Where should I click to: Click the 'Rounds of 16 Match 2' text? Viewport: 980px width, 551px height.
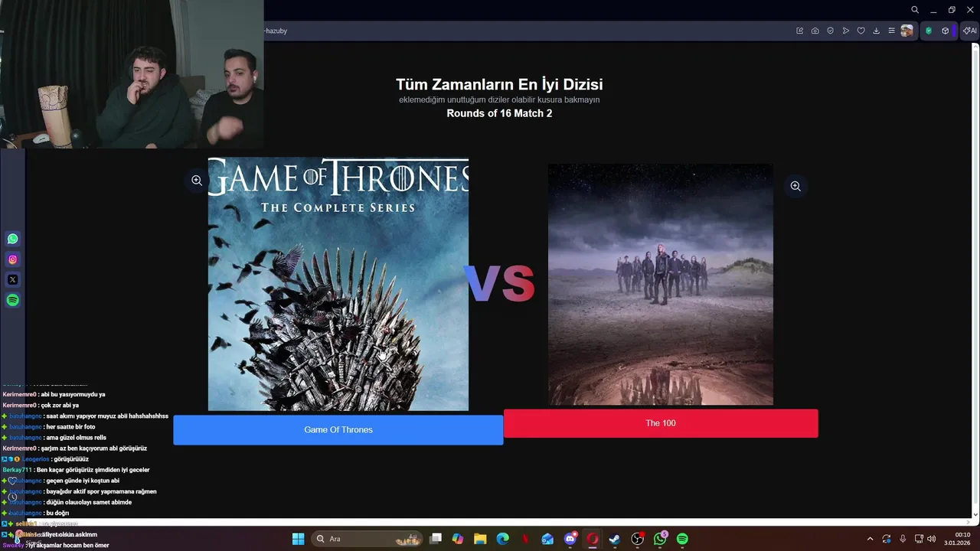tap(499, 113)
